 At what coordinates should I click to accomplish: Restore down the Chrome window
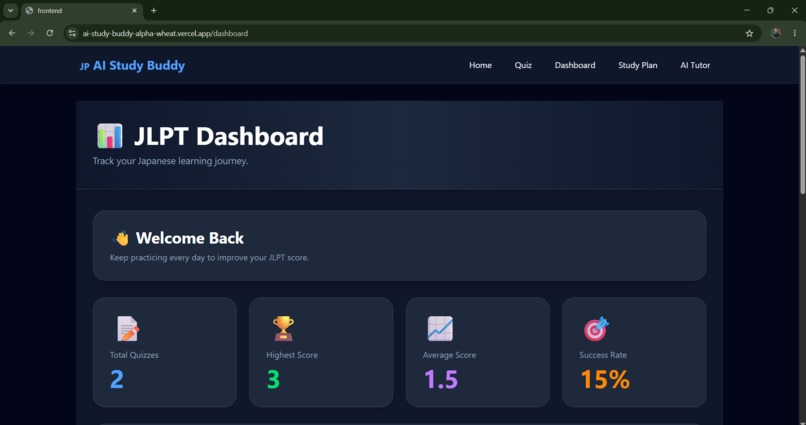[x=770, y=10]
